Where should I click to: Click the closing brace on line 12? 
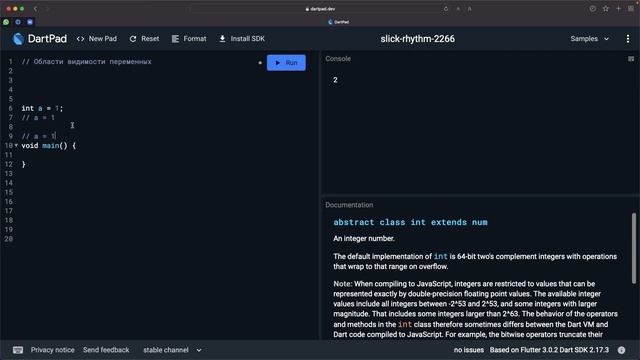[x=24, y=164]
